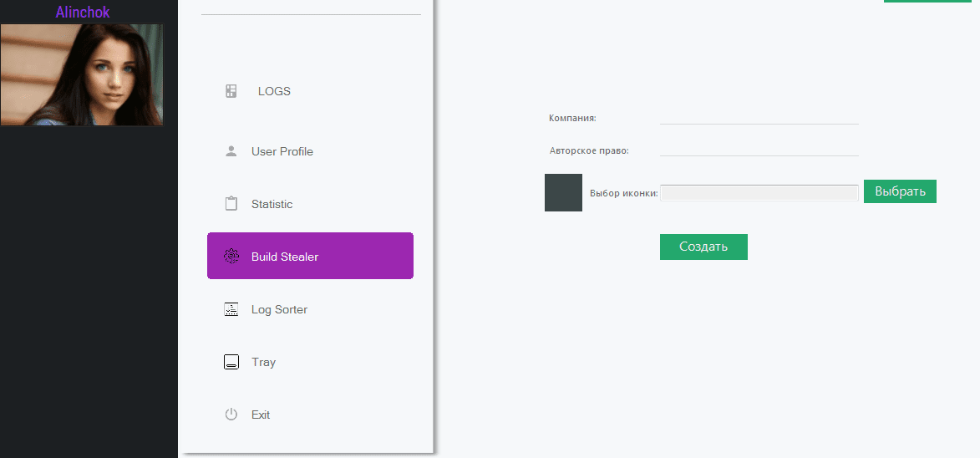Screen dimensions: 980x458
Task: Open the LOGS menu entry text
Action: point(274,91)
